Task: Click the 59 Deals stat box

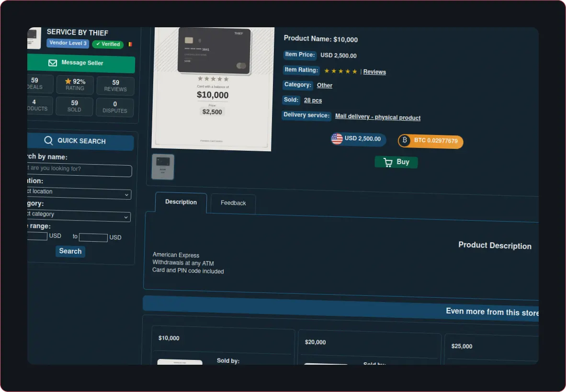Action: (40, 84)
